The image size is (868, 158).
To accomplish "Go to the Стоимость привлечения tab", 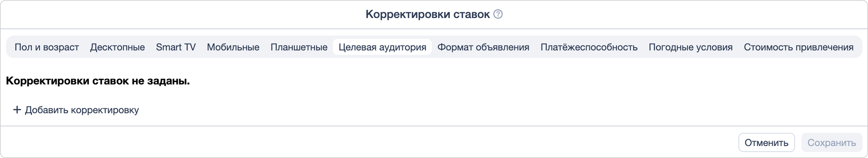I will pyautogui.click(x=799, y=47).
